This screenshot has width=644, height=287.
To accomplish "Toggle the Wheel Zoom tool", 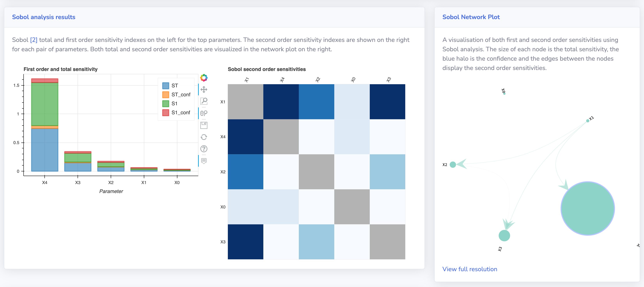I will pyautogui.click(x=204, y=113).
